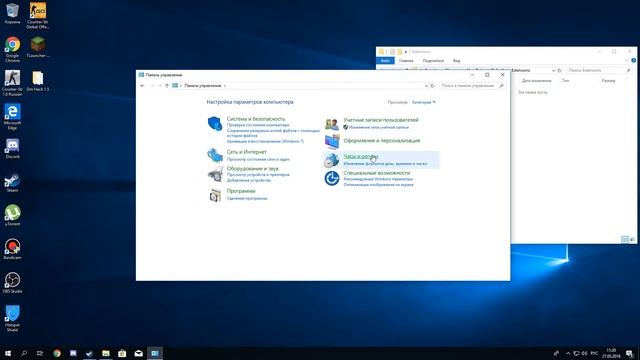Image resolution: width=640 pixels, height=360 pixels.
Task: Select the Microsoft Edge desktop icon
Action: pyautogui.click(x=12, y=117)
